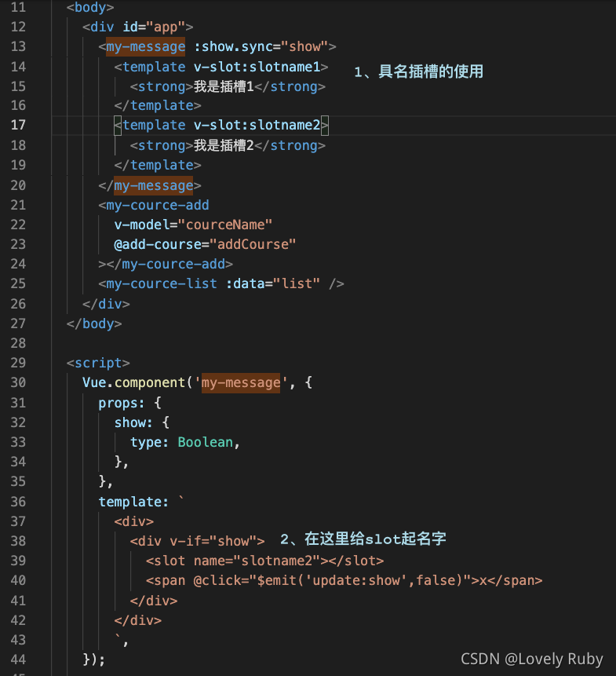Click line number 17 in gutter
This screenshot has width=616, height=676.
[18, 125]
